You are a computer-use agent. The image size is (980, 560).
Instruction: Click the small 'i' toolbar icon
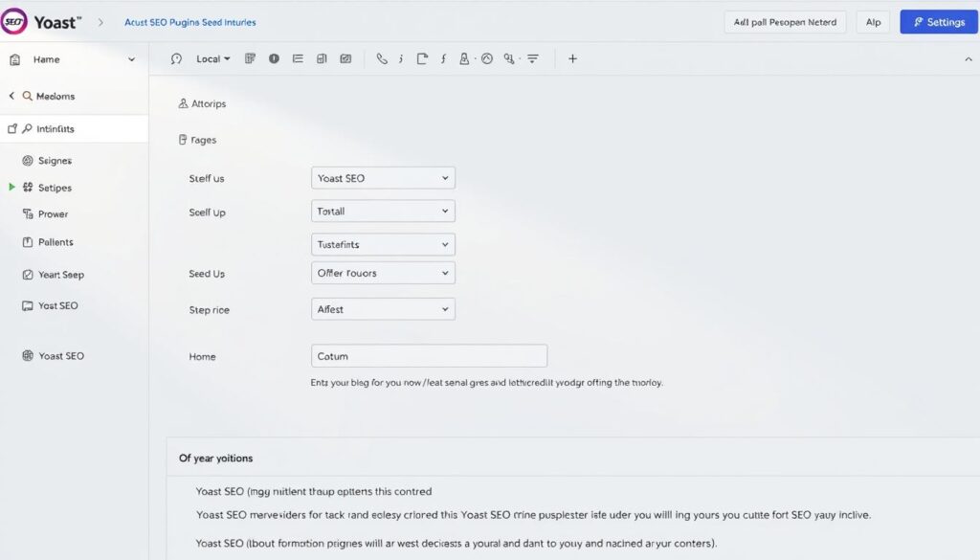pyautogui.click(x=401, y=58)
